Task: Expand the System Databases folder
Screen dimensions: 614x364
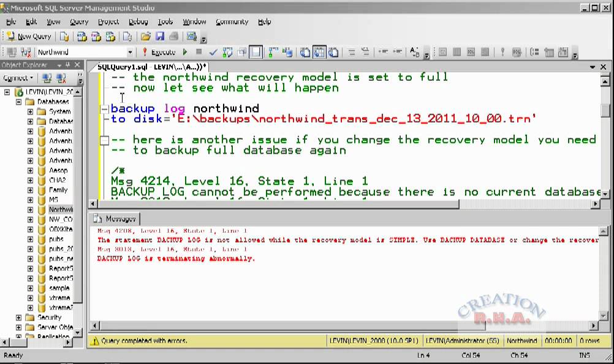Action: coord(30,112)
